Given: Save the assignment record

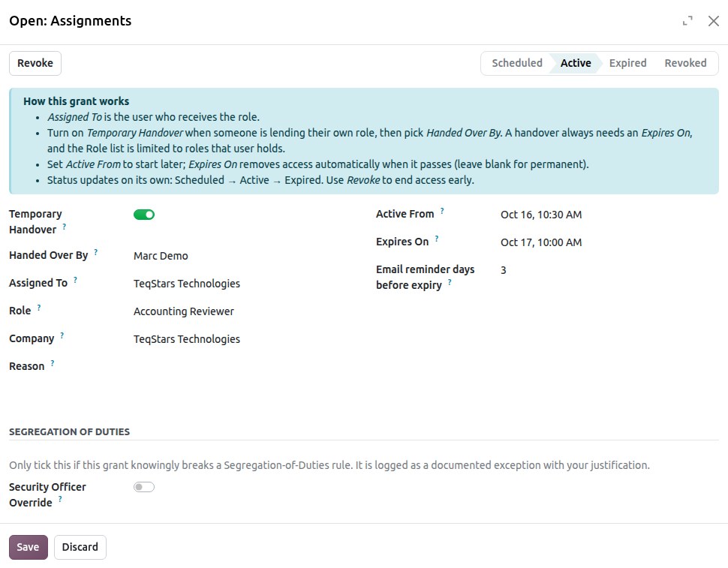Looking at the screenshot, I should [x=29, y=547].
